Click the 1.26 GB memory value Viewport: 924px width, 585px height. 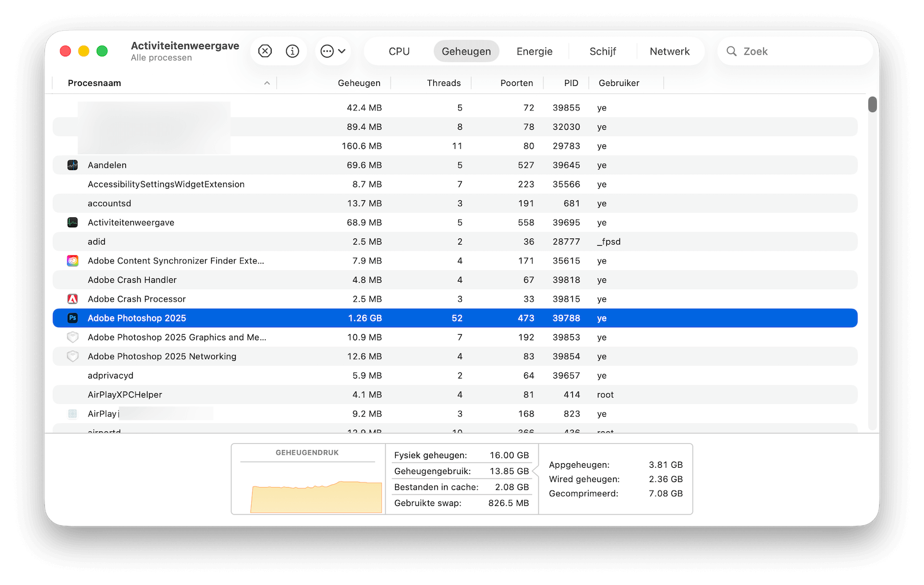click(x=365, y=318)
